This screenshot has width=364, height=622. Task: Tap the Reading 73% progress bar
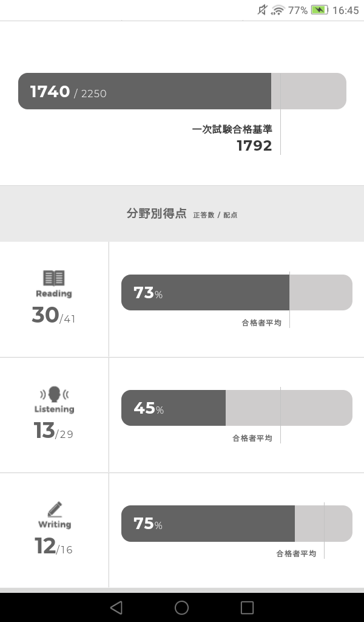(237, 293)
